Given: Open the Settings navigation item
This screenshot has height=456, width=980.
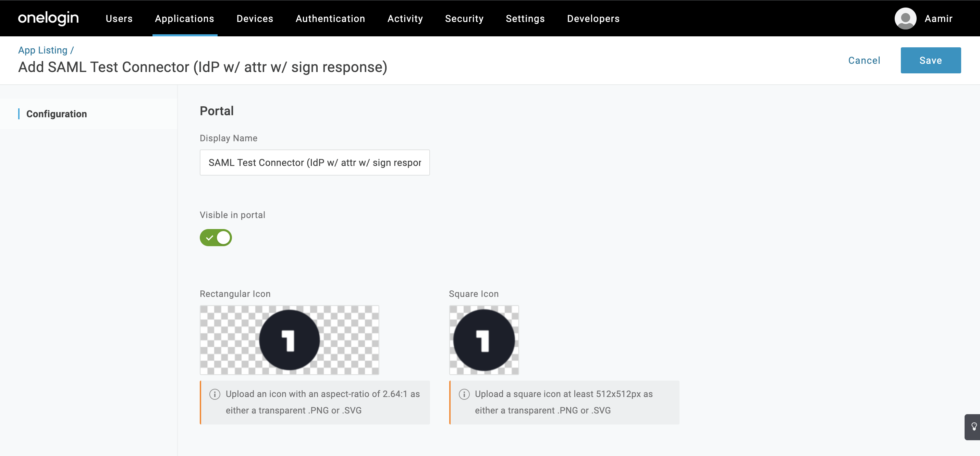Looking at the screenshot, I should click(525, 18).
